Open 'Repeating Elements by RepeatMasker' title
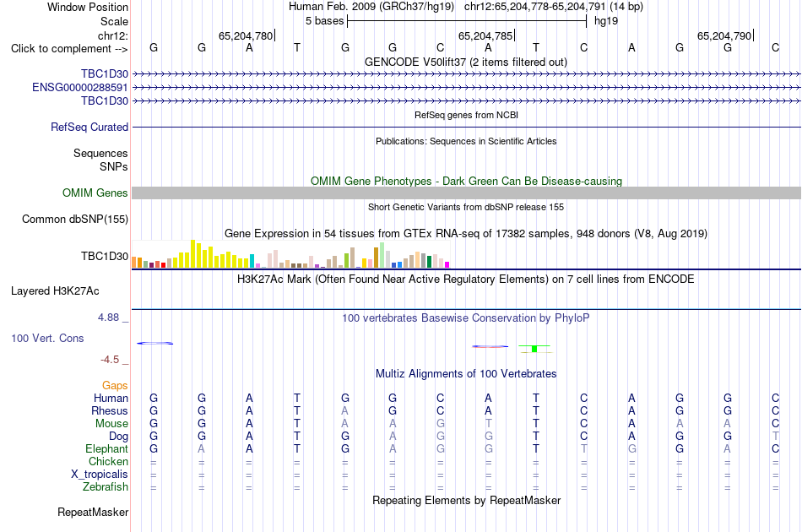This screenshot has height=532, width=802. 467,500
